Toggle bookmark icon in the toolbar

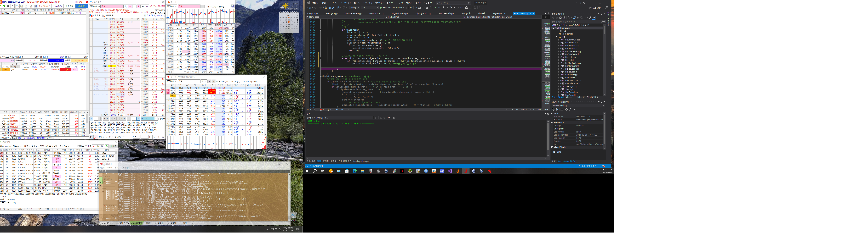tap(443, 8)
